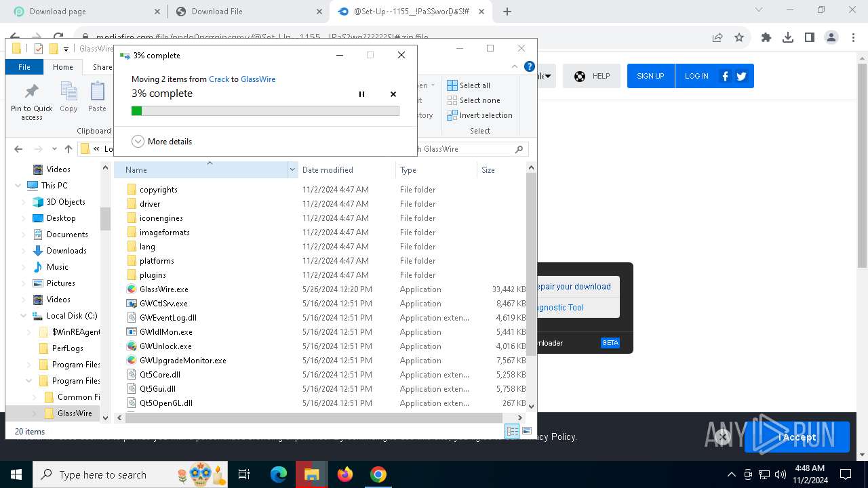Open the GlassWire destination folder link
The image size is (868, 488).
[x=258, y=79]
